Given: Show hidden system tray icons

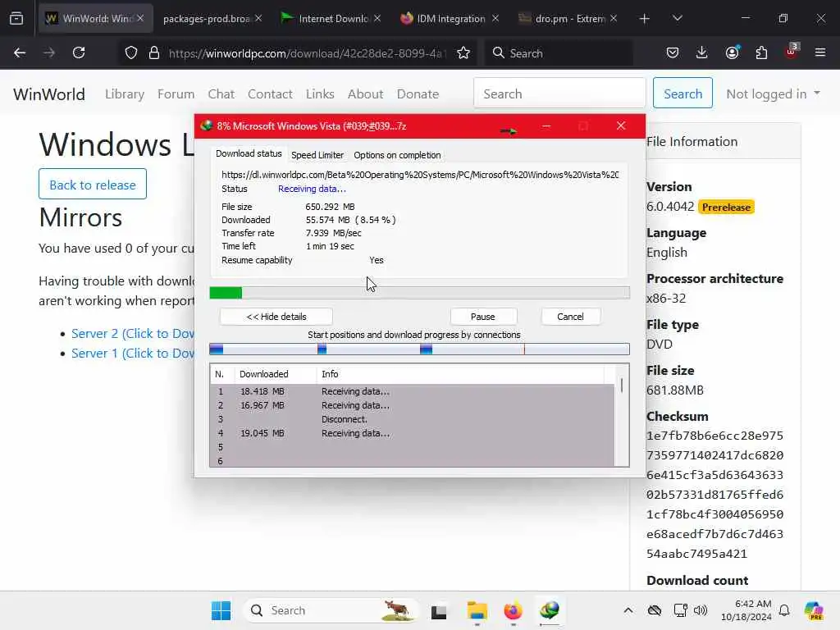Looking at the screenshot, I should click(628, 610).
